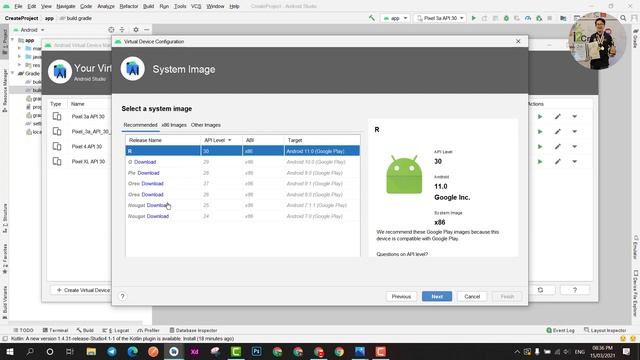Launch the Pixel 3a API 30 emulator

540,117
